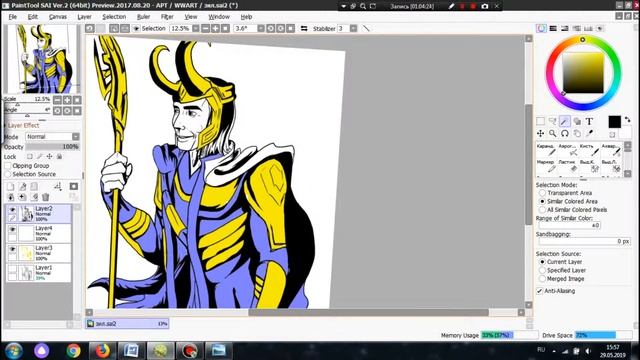Select the Hand pan tool
Viewport: 640px width, 360px height.
click(577, 133)
